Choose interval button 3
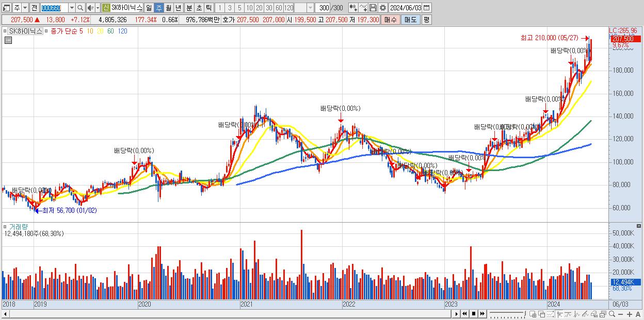 pyautogui.click(x=230, y=8)
